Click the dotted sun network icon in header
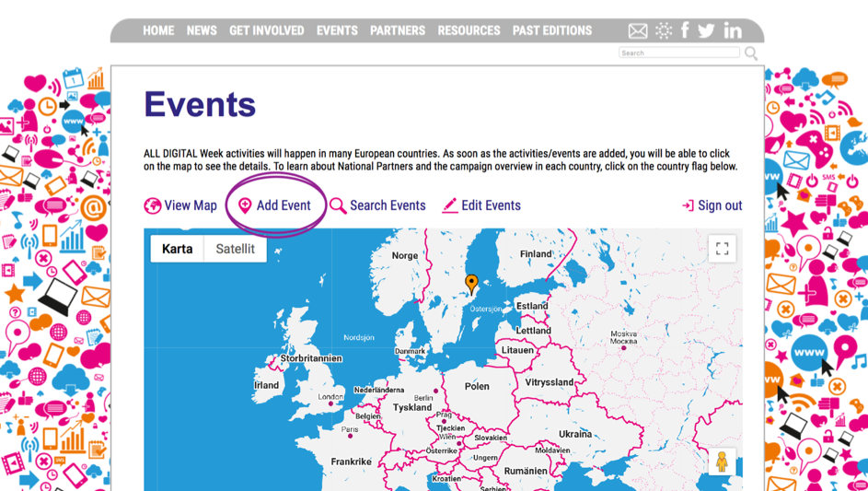Viewport: 868px width, 491px height. point(663,30)
